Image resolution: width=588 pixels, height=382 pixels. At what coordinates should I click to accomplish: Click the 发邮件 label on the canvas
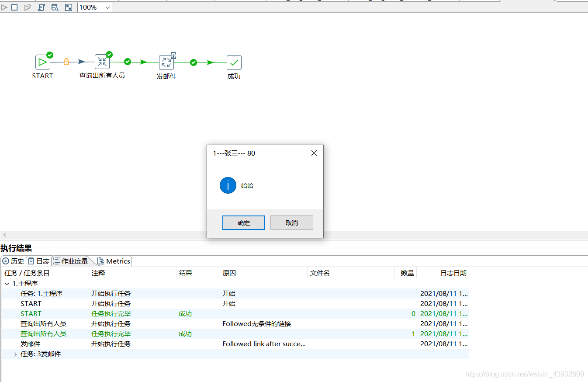166,76
